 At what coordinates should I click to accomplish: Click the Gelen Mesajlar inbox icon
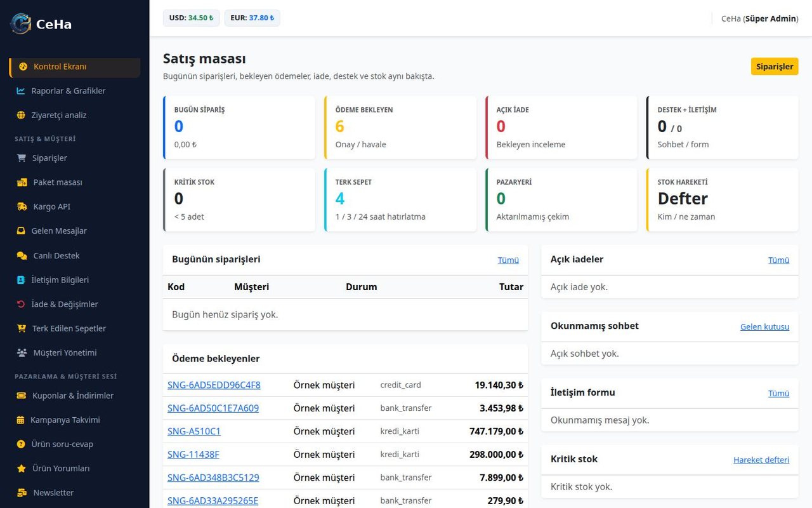[21, 231]
